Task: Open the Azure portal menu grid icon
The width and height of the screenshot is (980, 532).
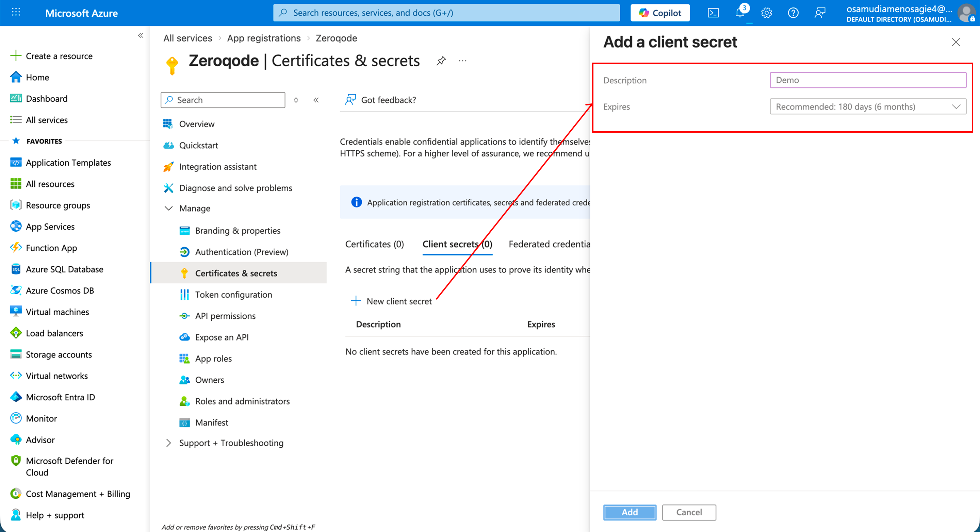Action: (x=16, y=13)
